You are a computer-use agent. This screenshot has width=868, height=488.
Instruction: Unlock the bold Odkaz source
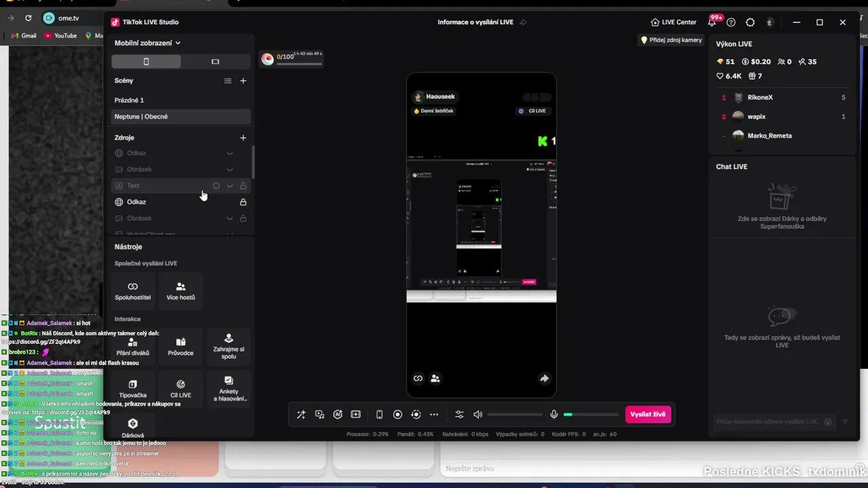[x=243, y=202]
